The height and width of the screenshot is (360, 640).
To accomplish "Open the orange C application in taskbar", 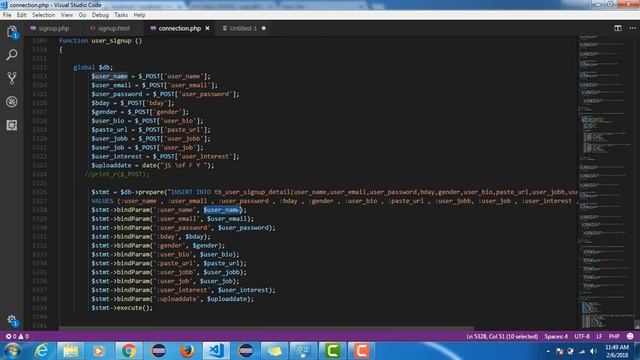I will pos(361,351).
